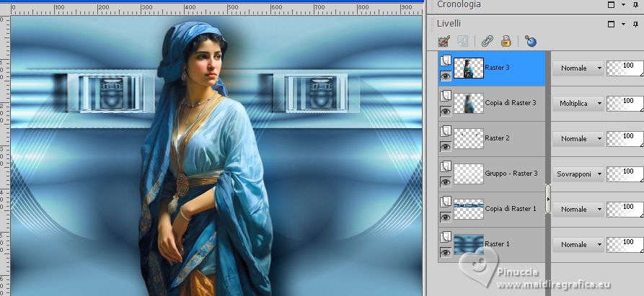Image resolution: width=644 pixels, height=296 pixels.
Task: Select the Raster 3 layer thumbnail
Action: (x=469, y=68)
